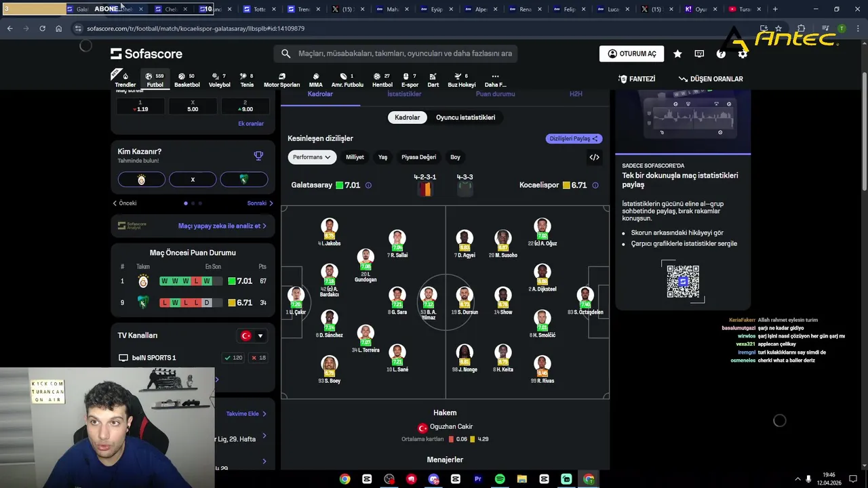
Task: Open the DÜŞEN ORANLAR link
Action: [x=711, y=79]
